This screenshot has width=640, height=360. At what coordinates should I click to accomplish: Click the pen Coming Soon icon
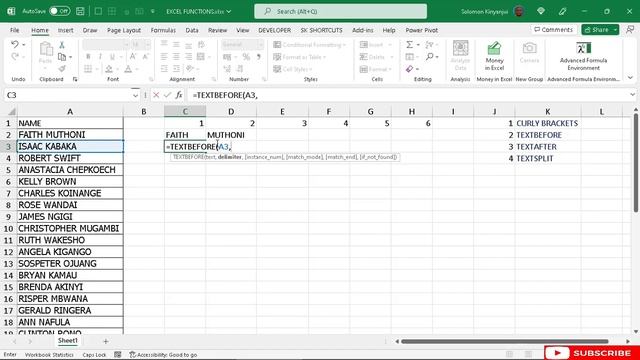562,11
